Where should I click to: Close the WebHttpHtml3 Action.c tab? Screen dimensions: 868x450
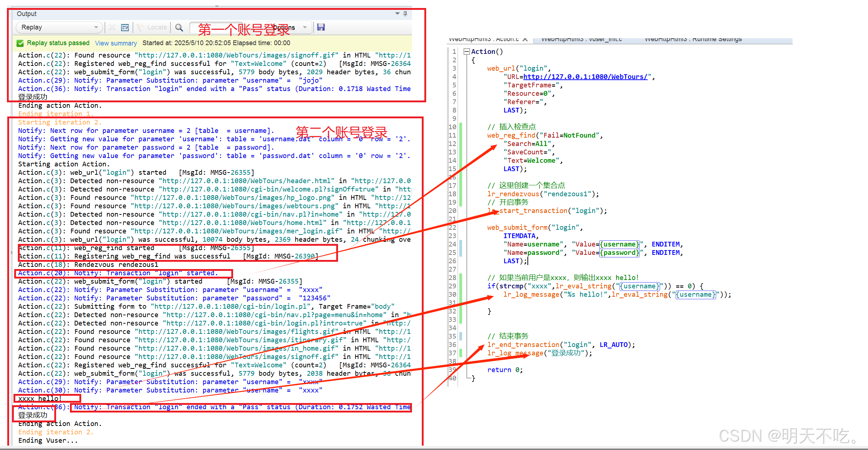coord(525,39)
